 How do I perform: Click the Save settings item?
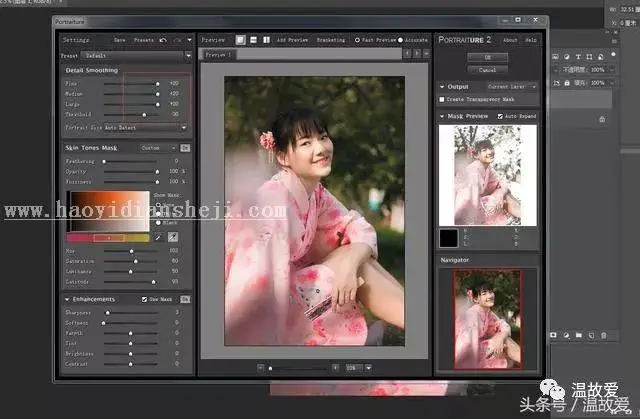120,40
